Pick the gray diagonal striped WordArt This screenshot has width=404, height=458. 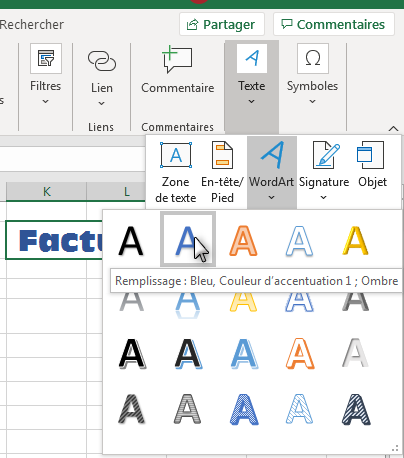coord(132,409)
